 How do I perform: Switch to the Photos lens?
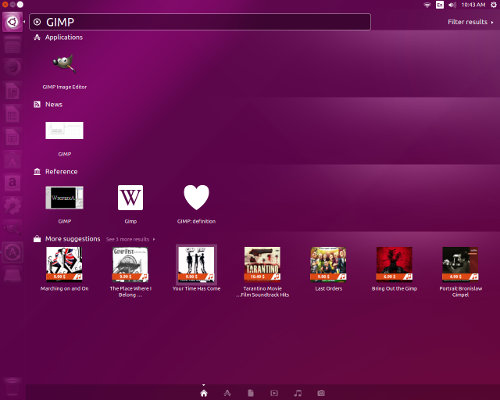click(x=321, y=393)
